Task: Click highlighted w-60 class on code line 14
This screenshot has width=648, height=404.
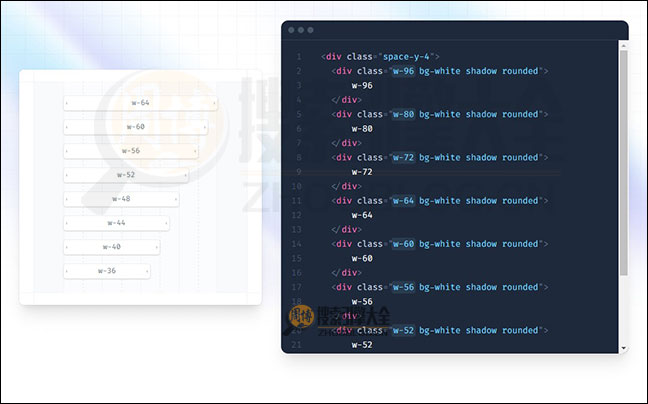Action: 403,244
